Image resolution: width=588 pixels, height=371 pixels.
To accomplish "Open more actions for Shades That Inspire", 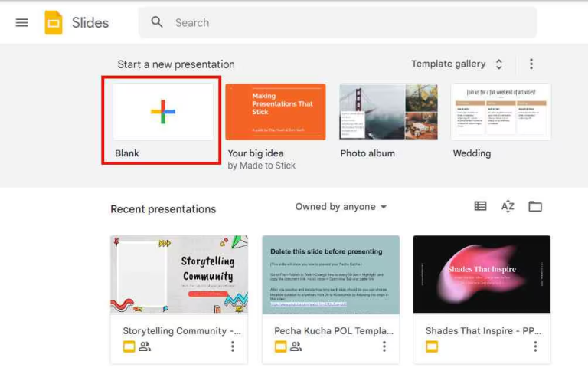I will (535, 346).
